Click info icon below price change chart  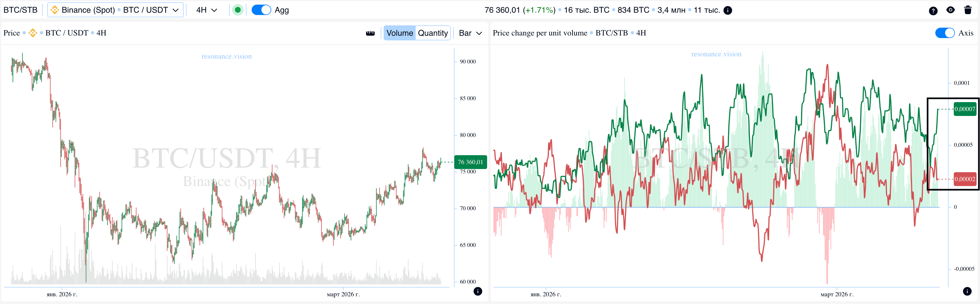[967, 291]
